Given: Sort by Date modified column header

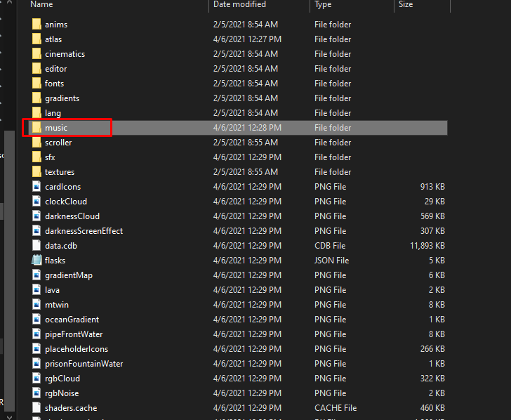Looking at the screenshot, I should pyautogui.click(x=239, y=5).
